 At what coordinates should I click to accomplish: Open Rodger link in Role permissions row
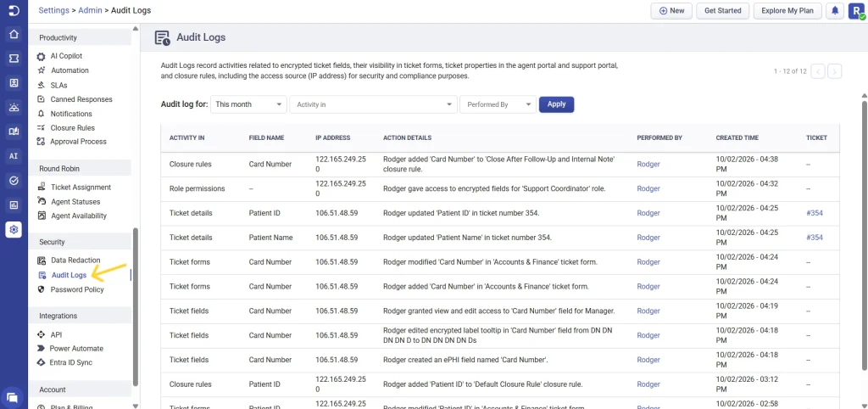[648, 188]
